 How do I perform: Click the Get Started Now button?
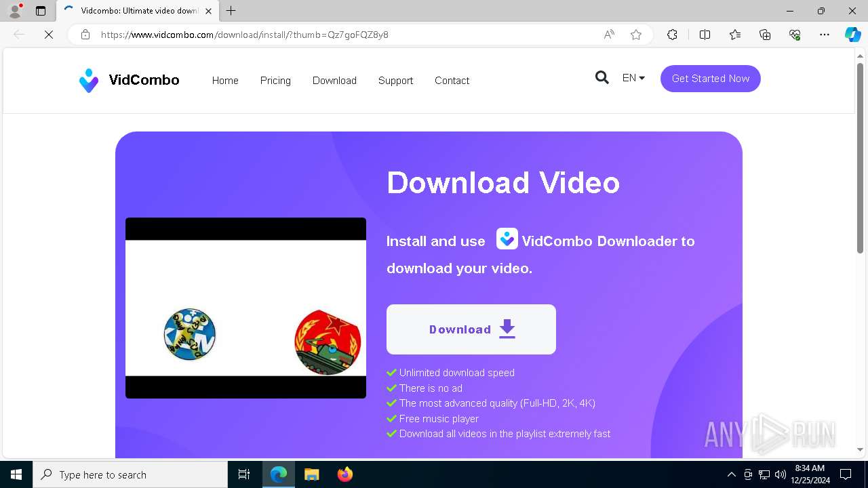(711, 79)
